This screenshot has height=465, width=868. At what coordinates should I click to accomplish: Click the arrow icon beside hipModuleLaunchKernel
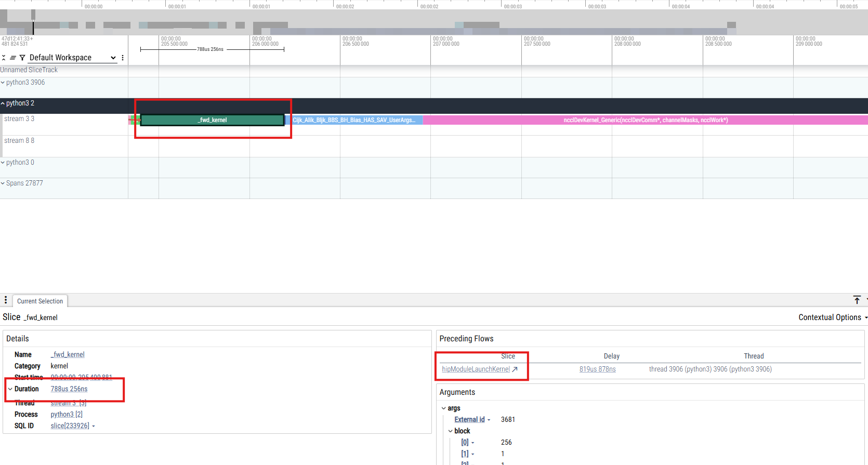[x=515, y=369]
